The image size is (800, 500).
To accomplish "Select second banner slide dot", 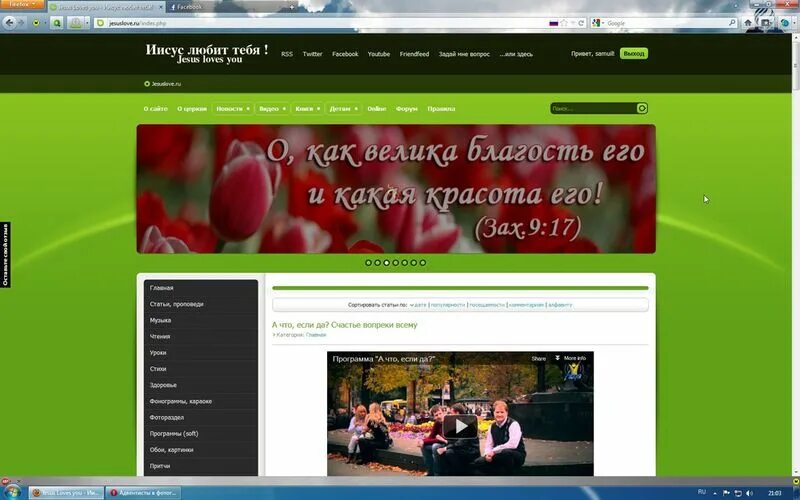I will (x=378, y=263).
